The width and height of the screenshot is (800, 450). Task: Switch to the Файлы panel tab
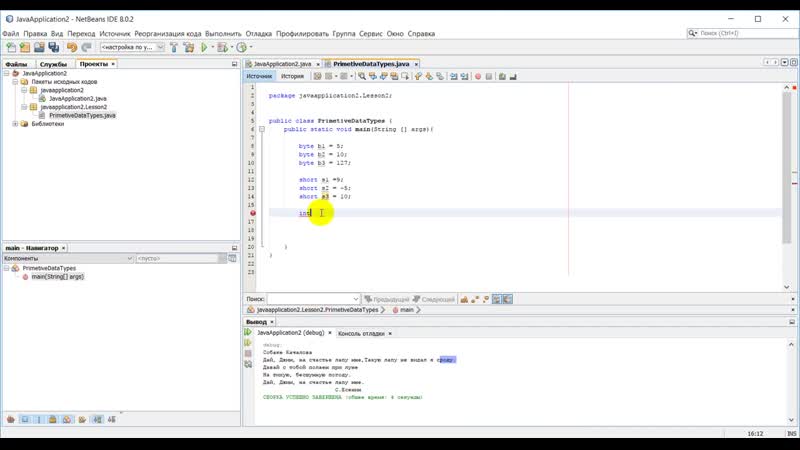pos(16,64)
